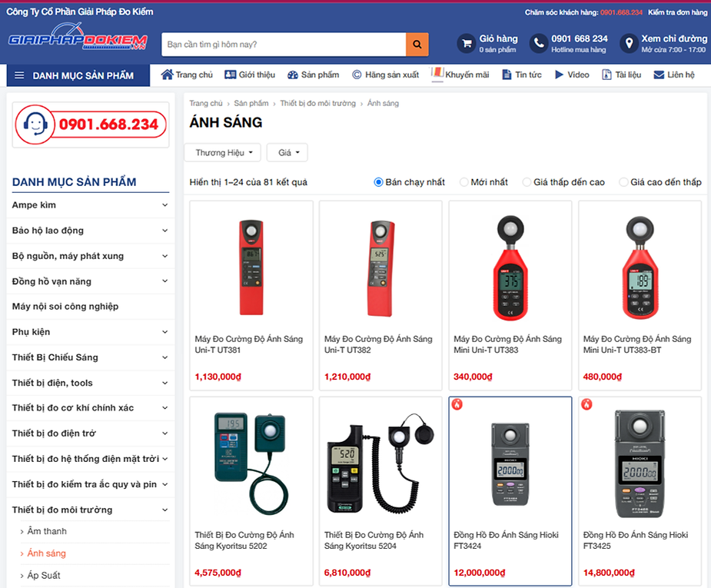Click the Xem chỉ đường directions link
The width and height of the screenshot is (711, 588).
coord(674,39)
